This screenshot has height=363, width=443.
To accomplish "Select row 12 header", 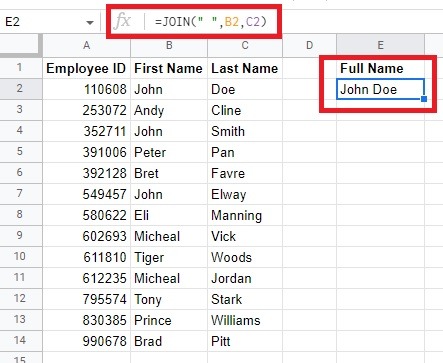I will [21, 299].
